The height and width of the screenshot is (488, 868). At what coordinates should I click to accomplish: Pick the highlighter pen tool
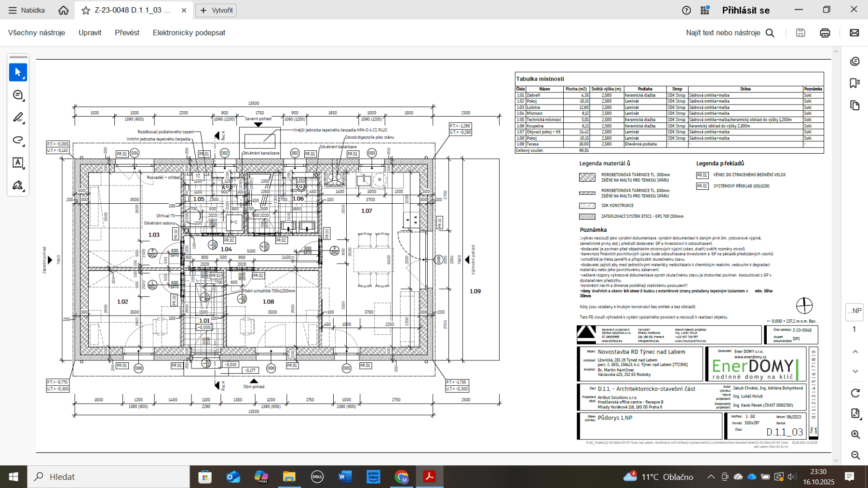pos(18,118)
